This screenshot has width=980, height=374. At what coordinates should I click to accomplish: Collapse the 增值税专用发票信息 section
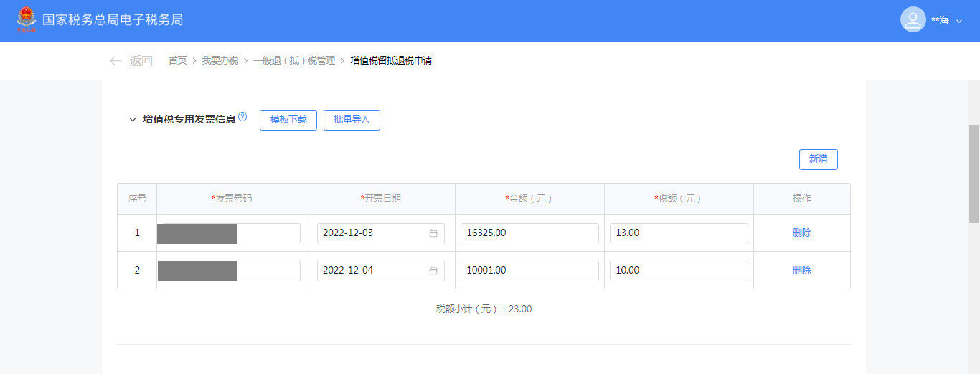pyautogui.click(x=132, y=120)
